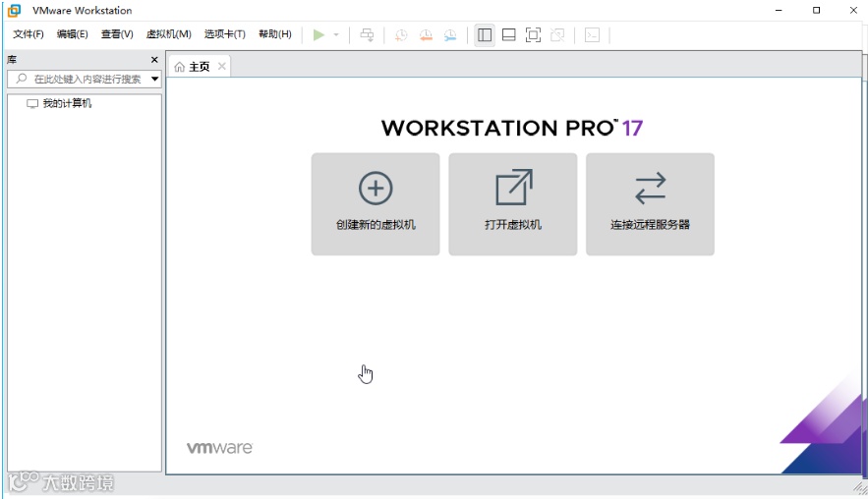Click the library search input field
This screenshot has height=499, width=868.
coord(85,80)
